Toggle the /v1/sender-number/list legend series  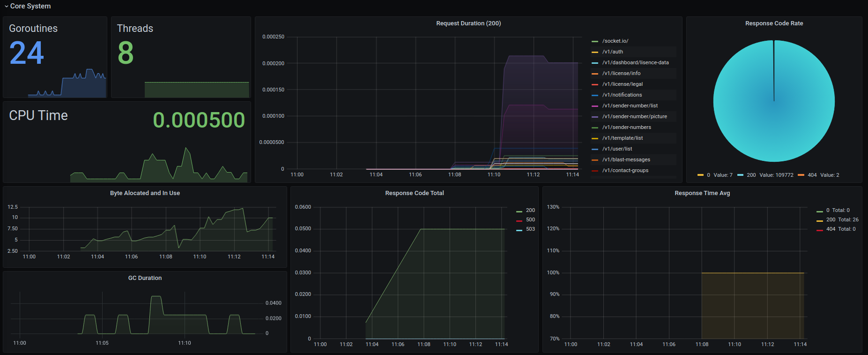tap(630, 106)
